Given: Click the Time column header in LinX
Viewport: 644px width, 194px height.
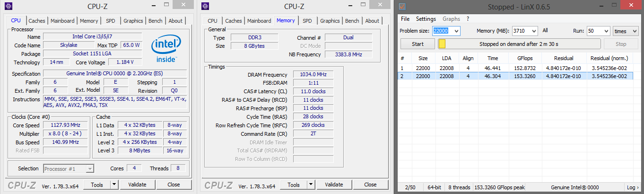Looking at the screenshot, I should tap(492, 58).
